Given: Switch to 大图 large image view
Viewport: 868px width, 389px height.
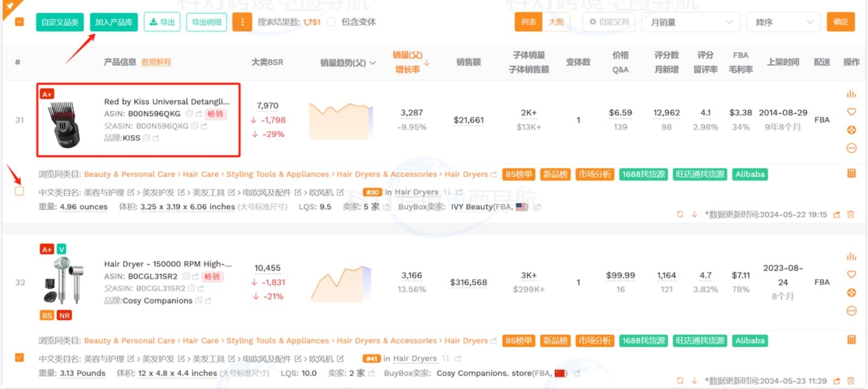Looking at the screenshot, I should [x=556, y=22].
